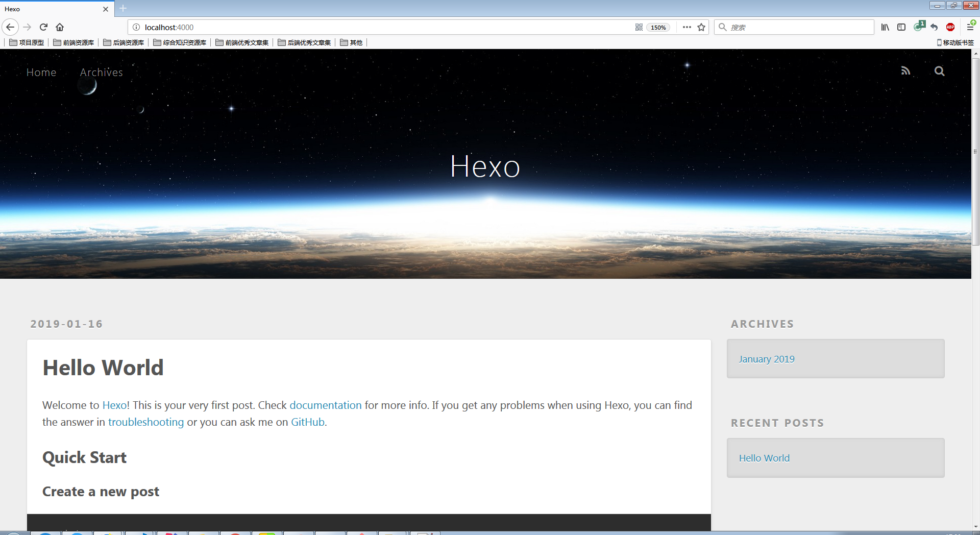Click the scrollbar down arrow
This screenshot has height=535, width=980.
tap(975, 526)
